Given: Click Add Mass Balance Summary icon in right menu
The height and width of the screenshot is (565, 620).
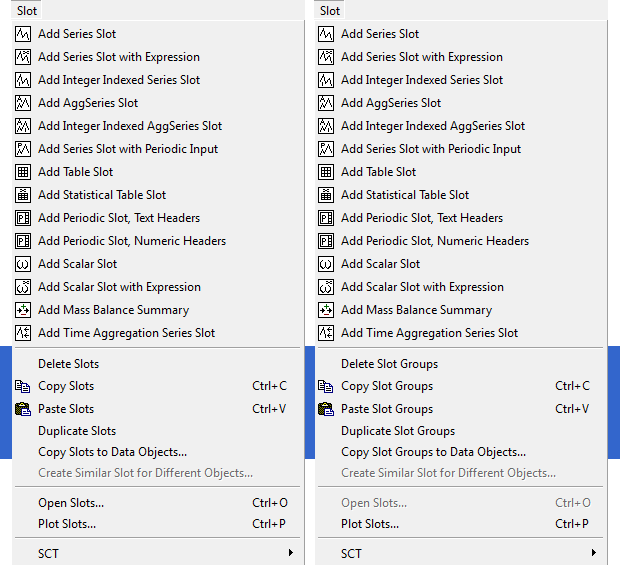Looking at the screenshot, I should pyautogui.click(x=326, y=310).
